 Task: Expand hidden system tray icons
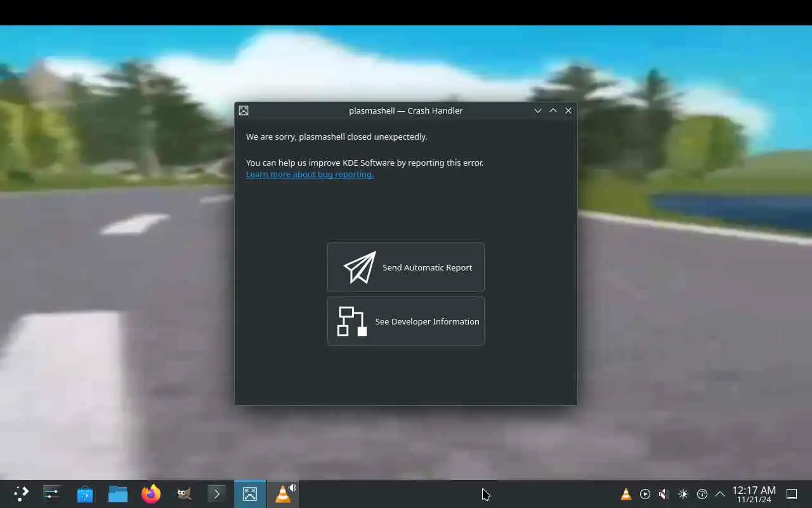(720, 494)
